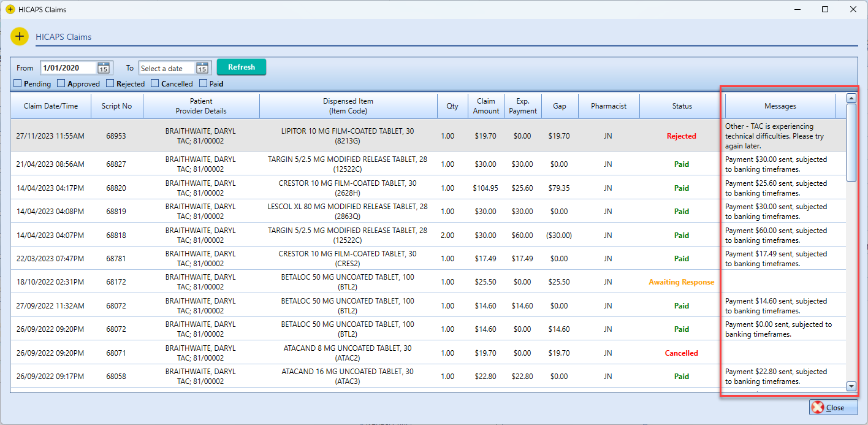868x425 pixels.
Task: Open the To date calendar picker
Action: 202,68
